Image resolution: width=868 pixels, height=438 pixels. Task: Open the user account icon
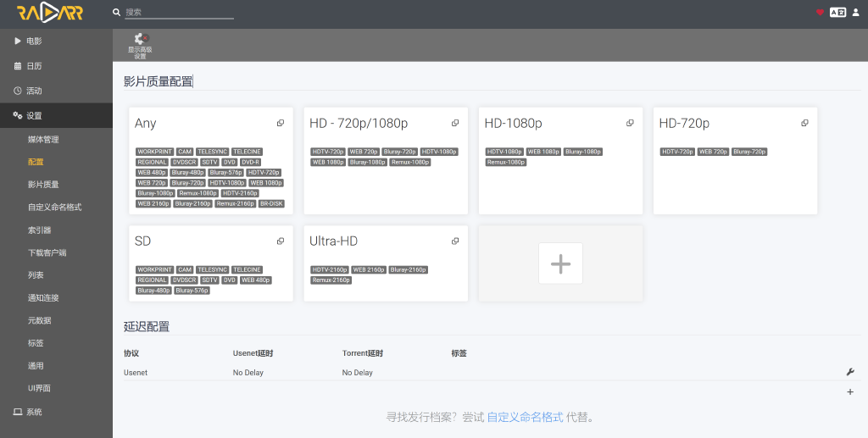point(855,13)
